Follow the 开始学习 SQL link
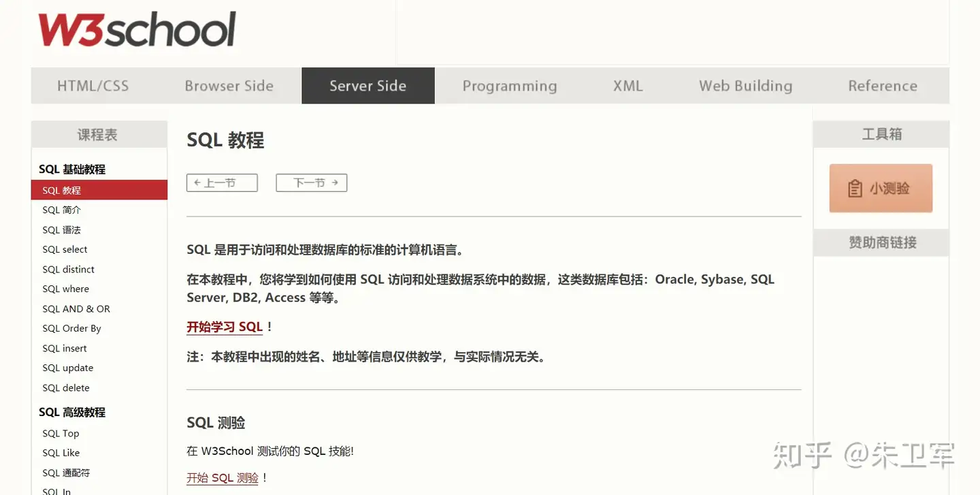The image size is (980, 495). [x=225, y=327]
